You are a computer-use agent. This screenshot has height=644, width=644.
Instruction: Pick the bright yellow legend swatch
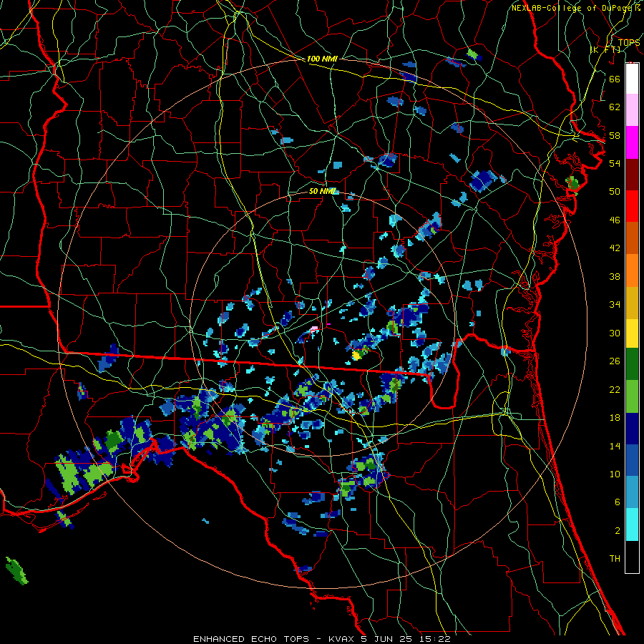[x=632, y=333]
